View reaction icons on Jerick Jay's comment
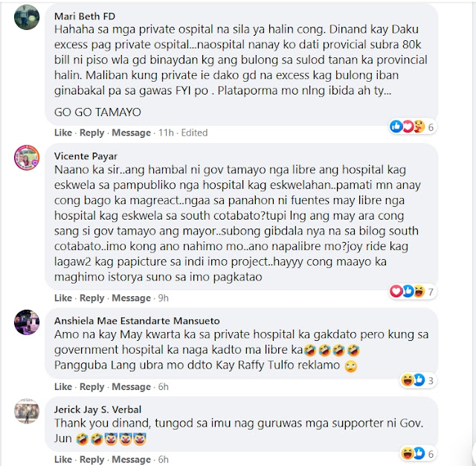The image size is (476, 466). tap(413, 453)
